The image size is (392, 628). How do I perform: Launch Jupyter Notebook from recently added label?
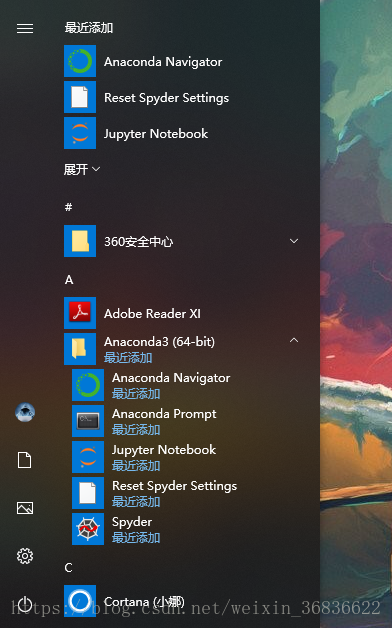(156, 134)
